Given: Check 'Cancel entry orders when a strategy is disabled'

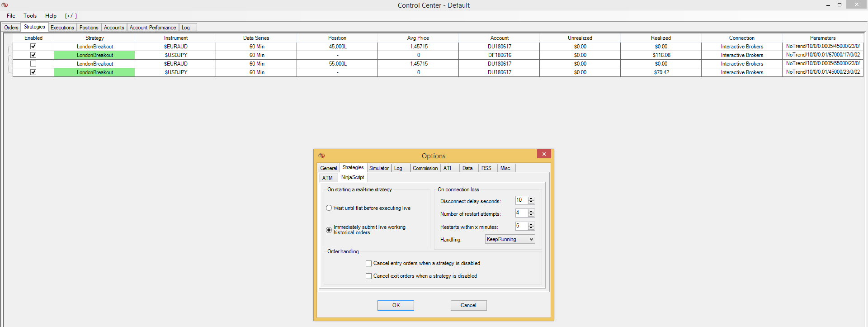Looking at the screenshot, I should coord(368,263).
